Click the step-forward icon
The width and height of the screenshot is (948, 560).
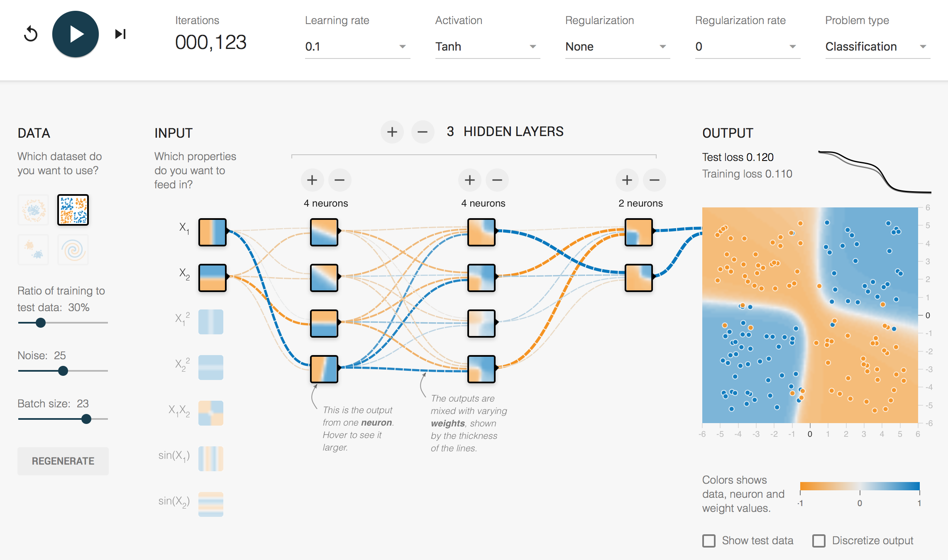pos(120,34)
